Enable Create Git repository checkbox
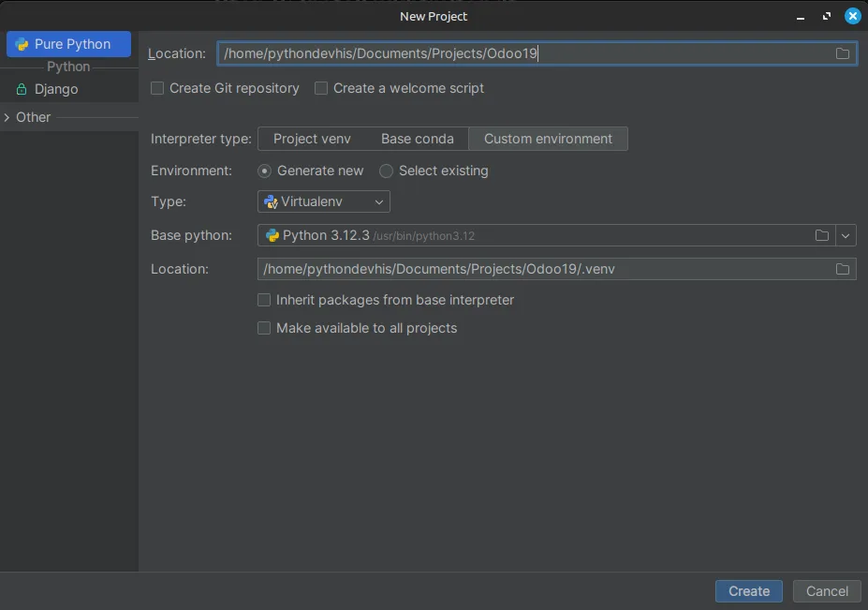 click(157, 88)
